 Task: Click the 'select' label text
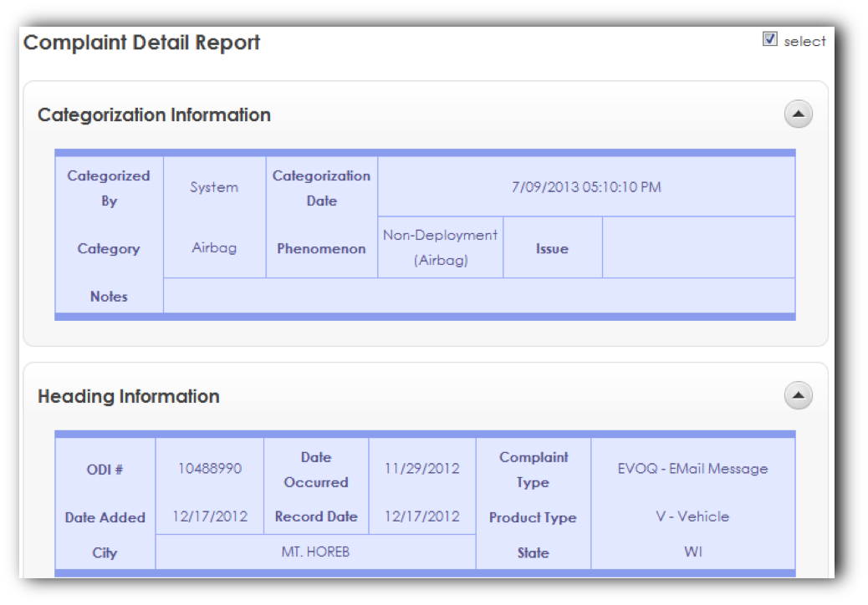804,41
